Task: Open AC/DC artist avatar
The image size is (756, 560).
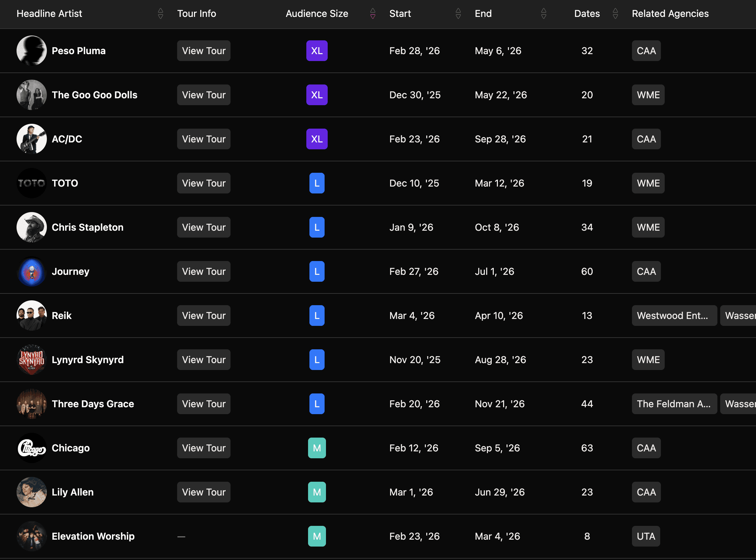Action: [x=32, y=139]
